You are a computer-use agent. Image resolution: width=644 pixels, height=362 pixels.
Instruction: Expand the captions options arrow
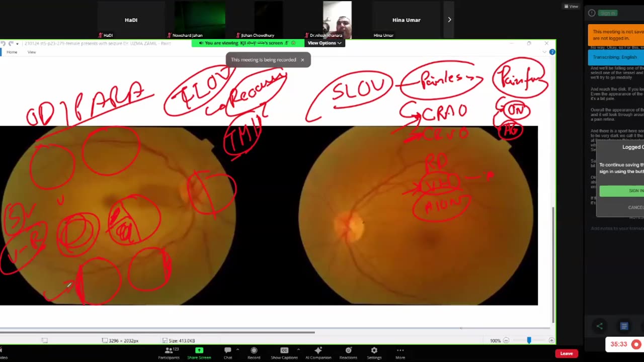(x=298, y=349)
